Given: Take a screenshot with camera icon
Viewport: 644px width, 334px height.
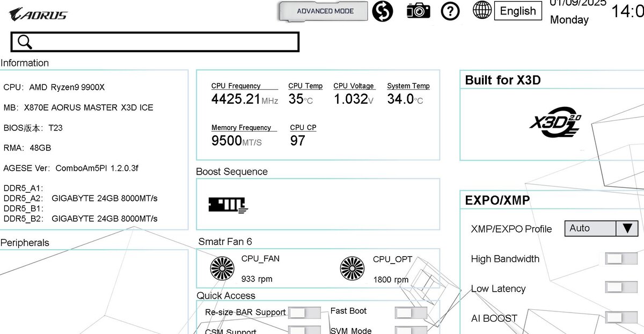Looking at the screenshot, I should [418, 10].
